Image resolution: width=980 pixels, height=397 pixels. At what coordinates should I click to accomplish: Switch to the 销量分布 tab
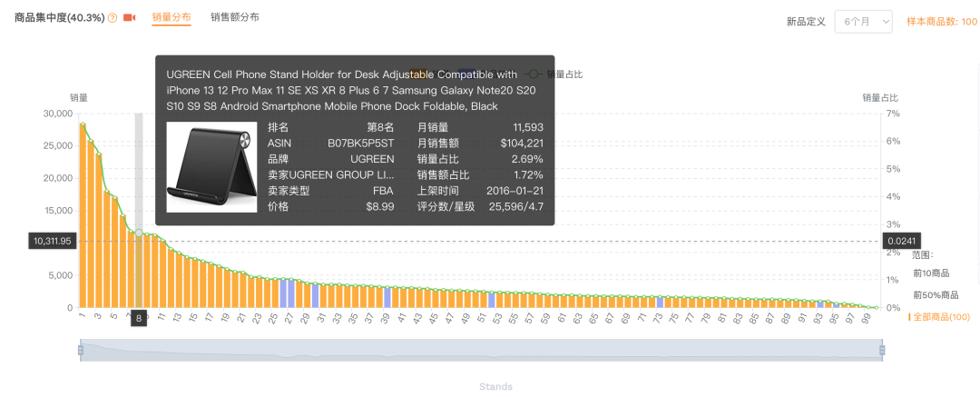(x=171, y=17)
